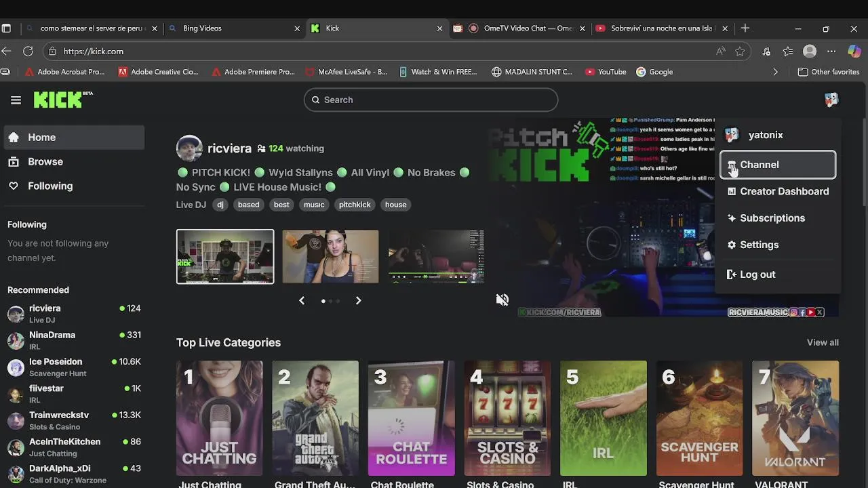Screen dimensions: 868x488
Task: Open favorites list icon in toolbar
Action: 787,52
